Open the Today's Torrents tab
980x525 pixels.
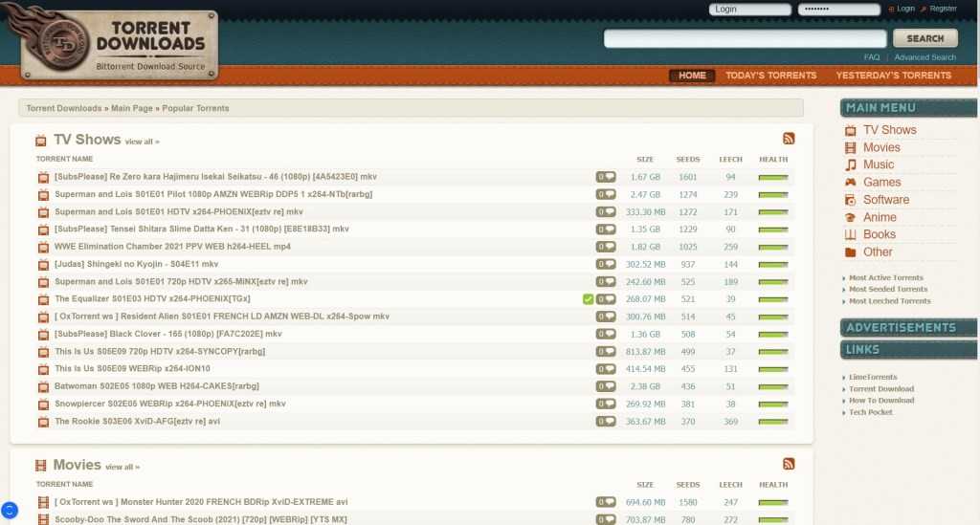770,76
